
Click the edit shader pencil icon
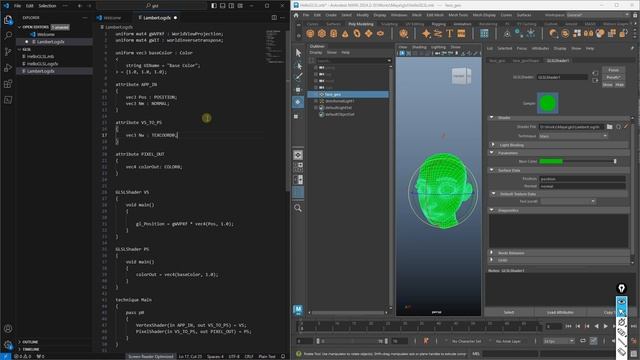626,127
